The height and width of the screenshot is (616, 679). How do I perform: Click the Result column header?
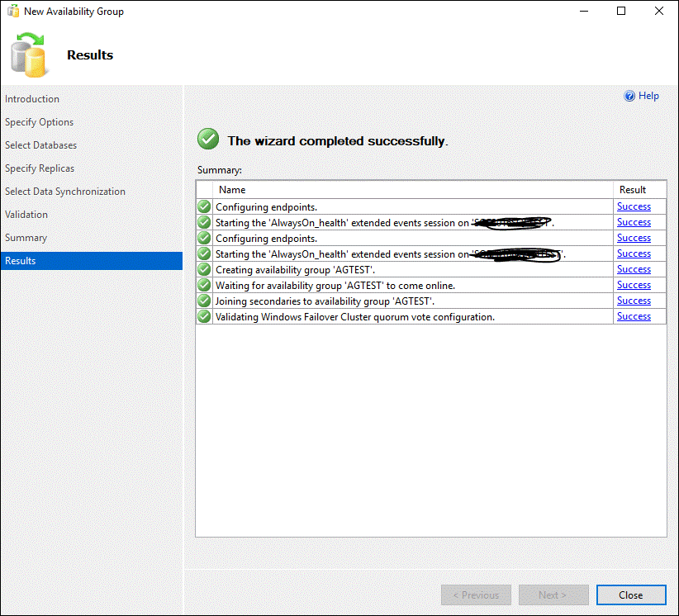[632, 190]
